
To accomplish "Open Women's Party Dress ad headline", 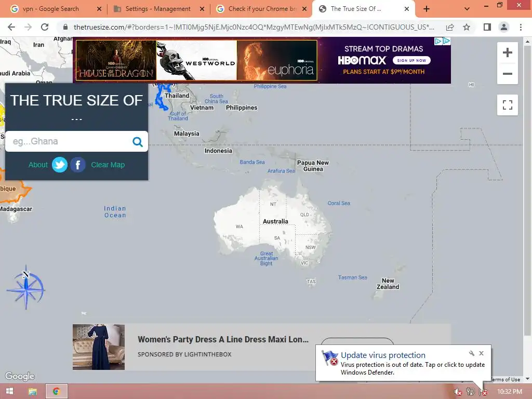I will click(223, 340).
